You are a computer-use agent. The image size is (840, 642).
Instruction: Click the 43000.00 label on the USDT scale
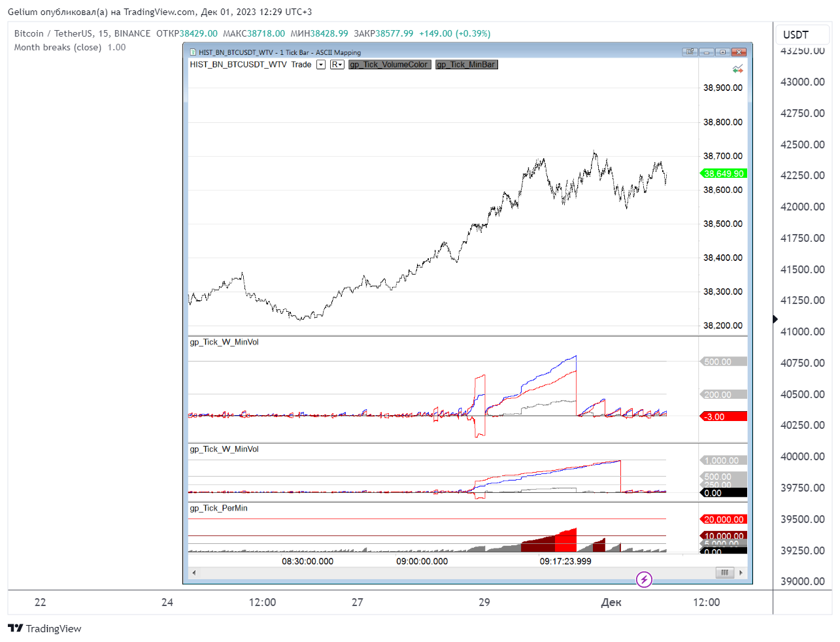[803, 82]
